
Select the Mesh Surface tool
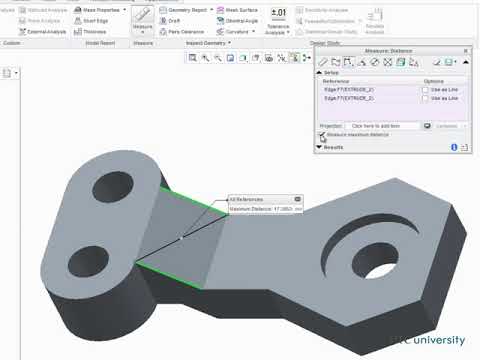(x=237, y=10)
